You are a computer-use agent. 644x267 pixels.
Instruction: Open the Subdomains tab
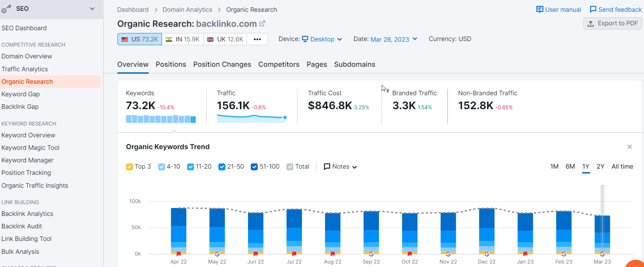tap(355, 64)
